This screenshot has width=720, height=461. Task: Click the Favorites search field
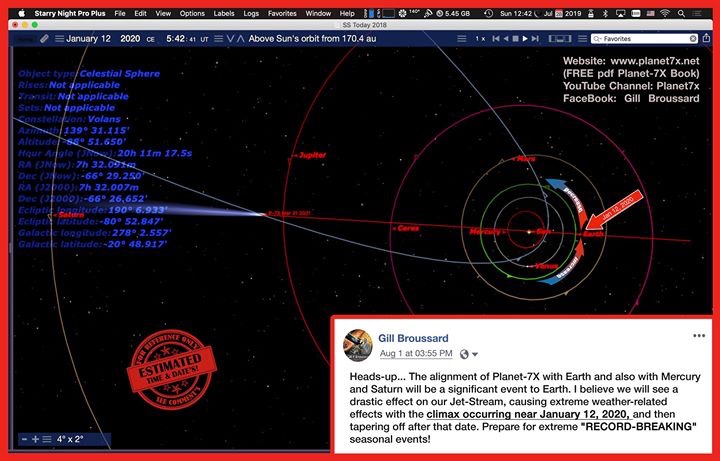tap(645, 39)
